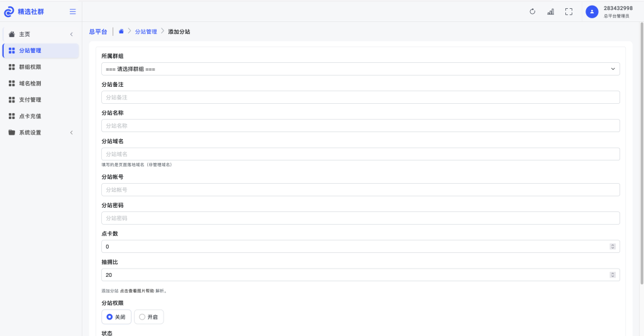
Task: Open 支付管理 in the sidebar
Action: pos(41,100)
